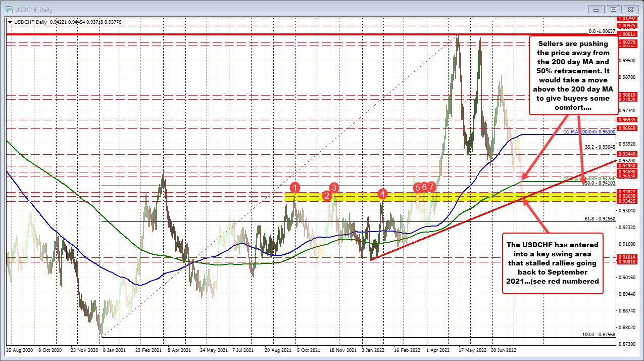
Task: Select red circle marker numbered 1
Action: click(295, 188)
